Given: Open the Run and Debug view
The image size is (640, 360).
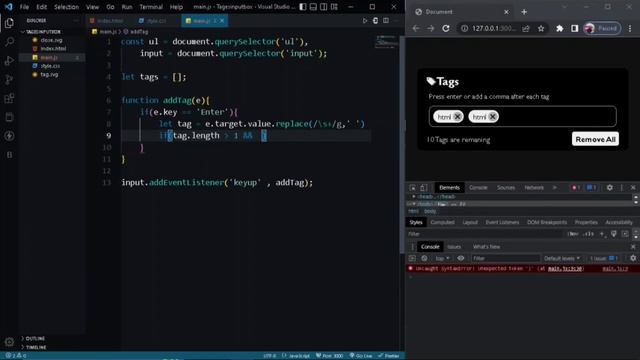Looking at the screenshot, I should 9,61.
